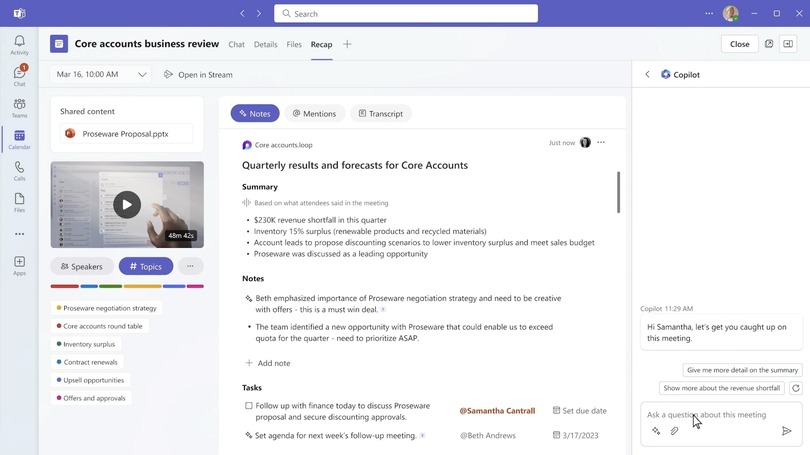This screenshot has width=810, height=455.
Task: Click Add note
Action: pos(268,363)
